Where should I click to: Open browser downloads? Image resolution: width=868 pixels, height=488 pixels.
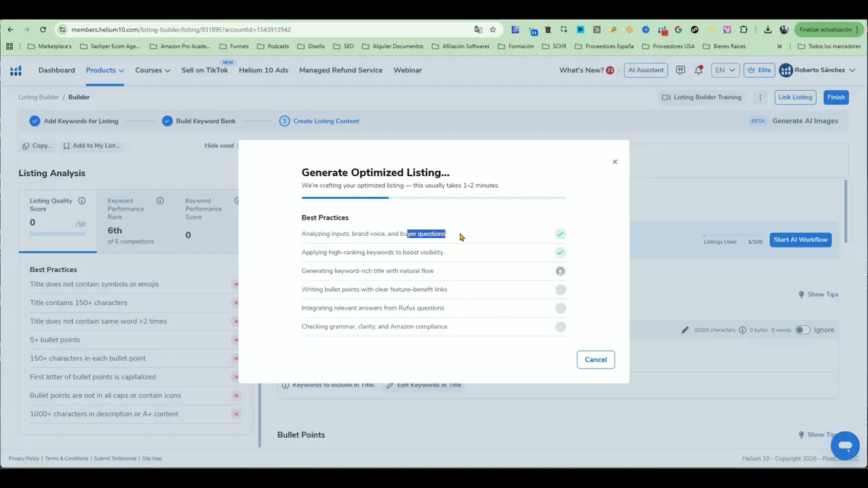coord(768,29)
